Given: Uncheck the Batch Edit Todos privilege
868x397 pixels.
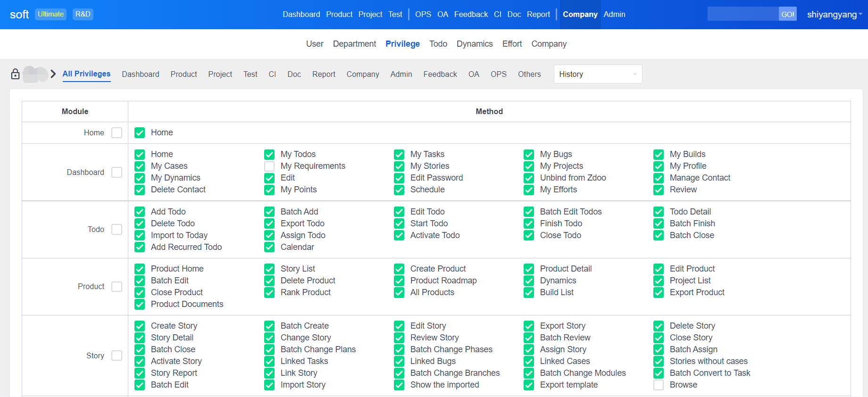Looking at the screenshot, I should (529, 212).
